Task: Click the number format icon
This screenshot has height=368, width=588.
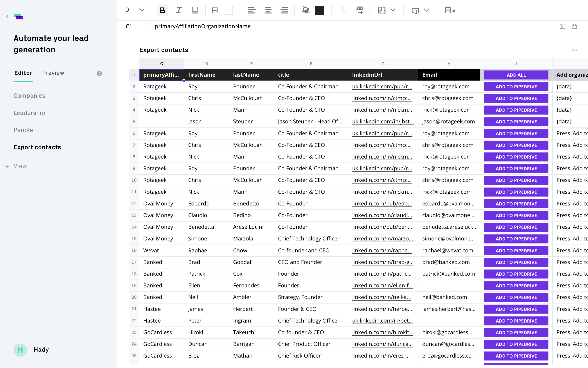Action: pyautogui.click(x=382, y=10)
